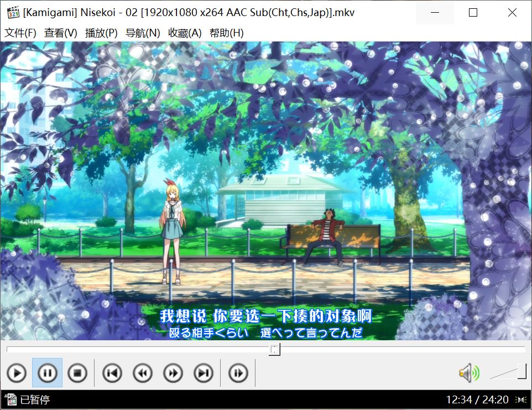Mute audio via the speaker icon
Screen dimensions: 532x410
pyautogui.click(x=469, y=373)
